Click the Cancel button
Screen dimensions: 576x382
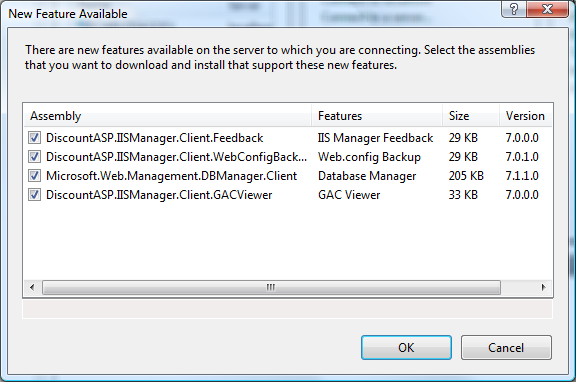[x=506, y=347]
